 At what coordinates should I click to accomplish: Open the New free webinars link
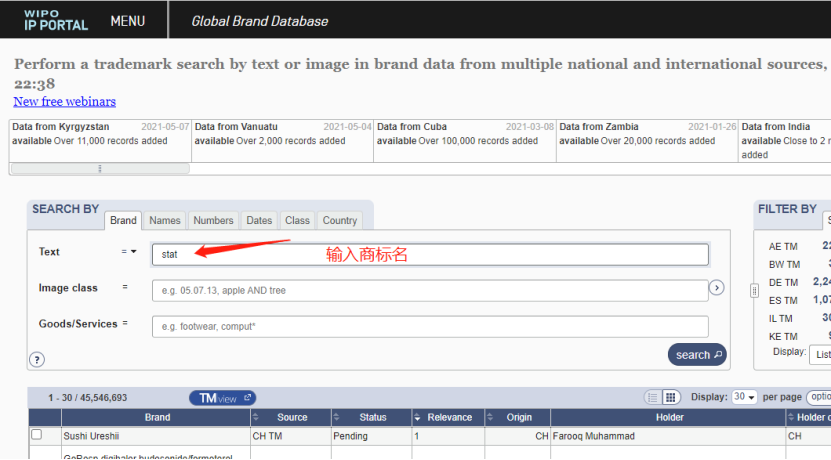click(x=64, y=102)
